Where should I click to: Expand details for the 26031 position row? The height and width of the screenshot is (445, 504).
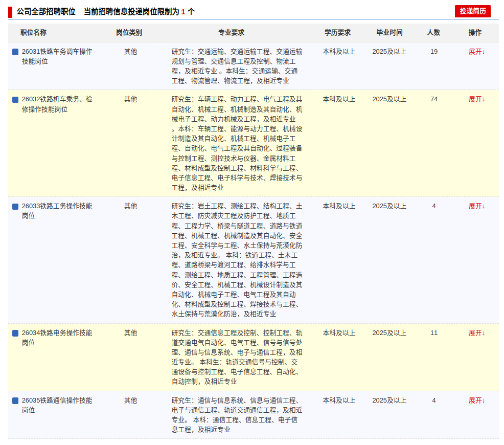tap(476, 52)
